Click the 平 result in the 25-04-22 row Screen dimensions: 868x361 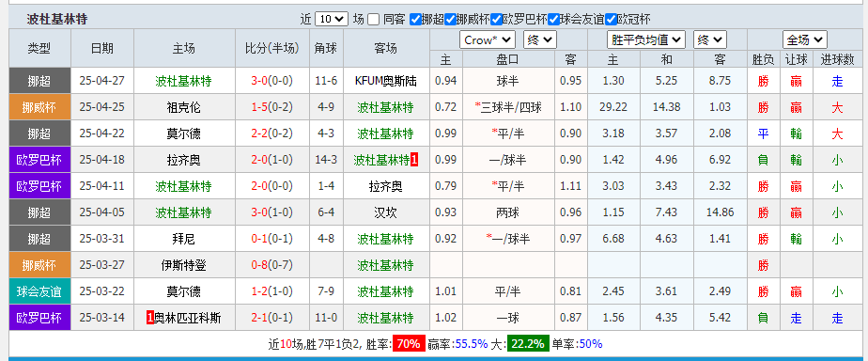764,134
